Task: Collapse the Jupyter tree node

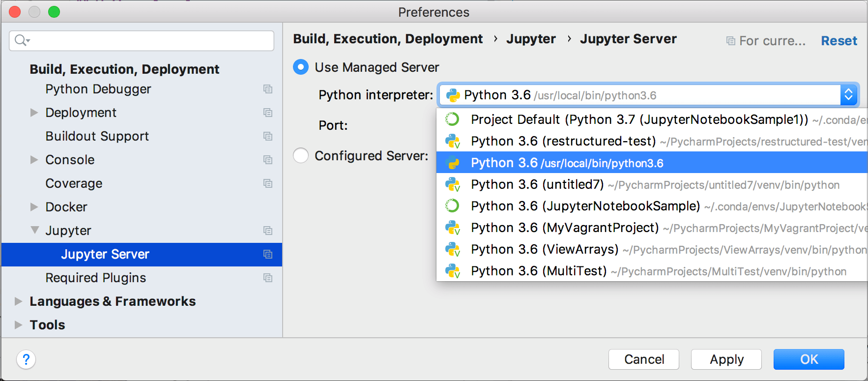Action: 34,230
